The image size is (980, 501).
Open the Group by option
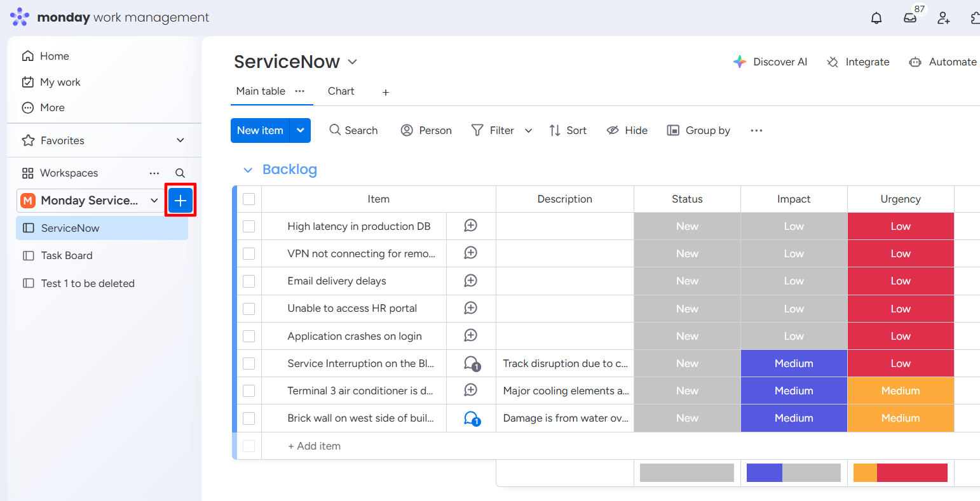coord(698,130)
